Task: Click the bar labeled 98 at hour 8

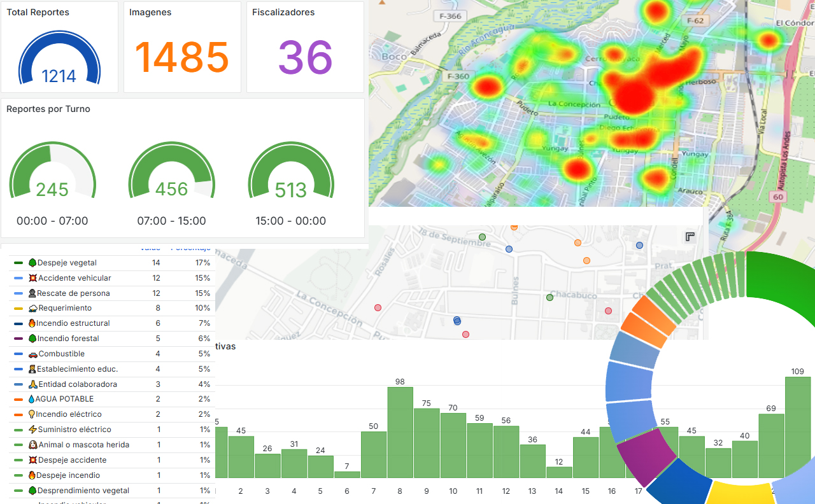Action: 400,432
